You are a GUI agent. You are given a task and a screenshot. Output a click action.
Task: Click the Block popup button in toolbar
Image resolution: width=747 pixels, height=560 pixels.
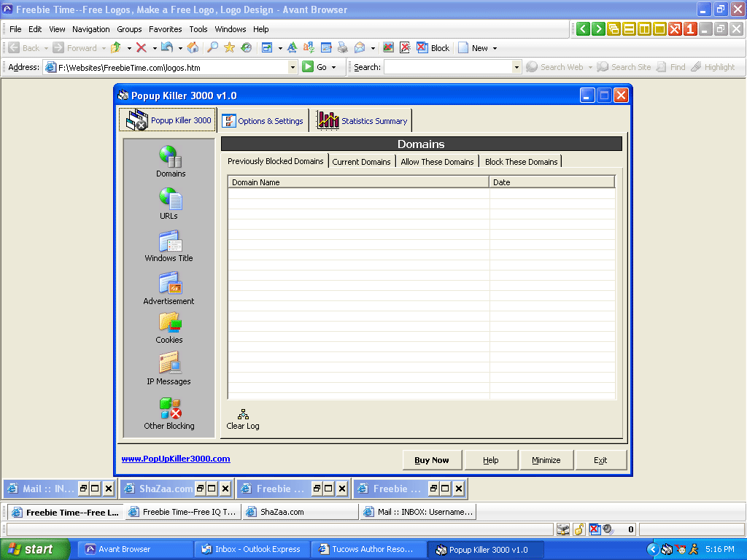433,47
